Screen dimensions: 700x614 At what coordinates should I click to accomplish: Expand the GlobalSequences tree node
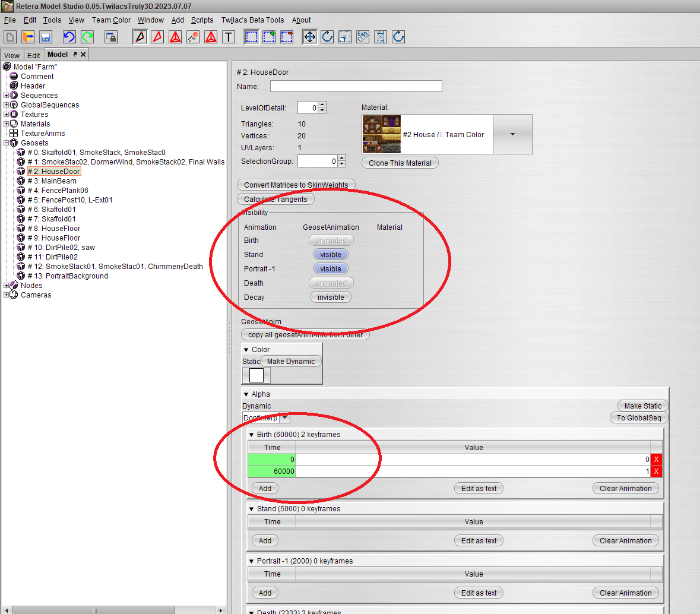coord(7,105)
